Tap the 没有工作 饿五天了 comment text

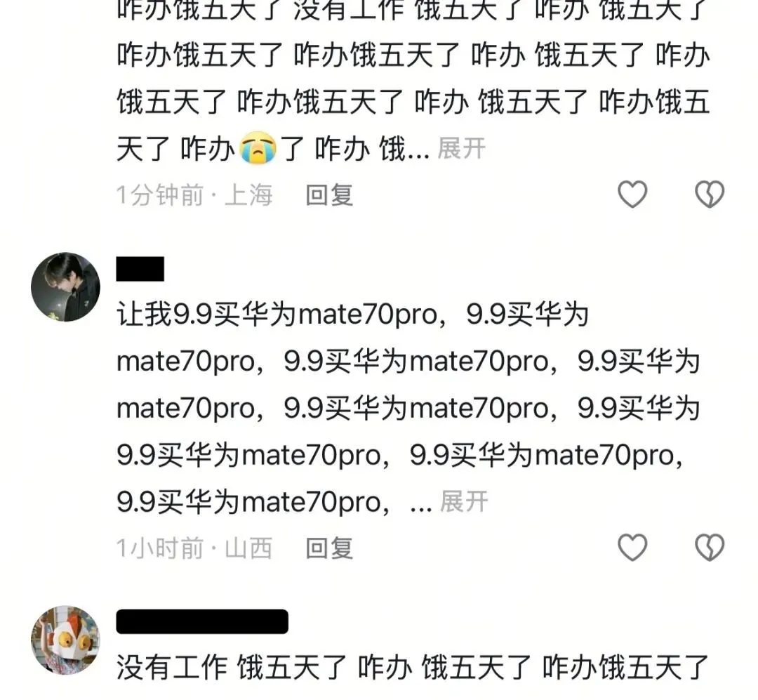(x=413, y=668)
